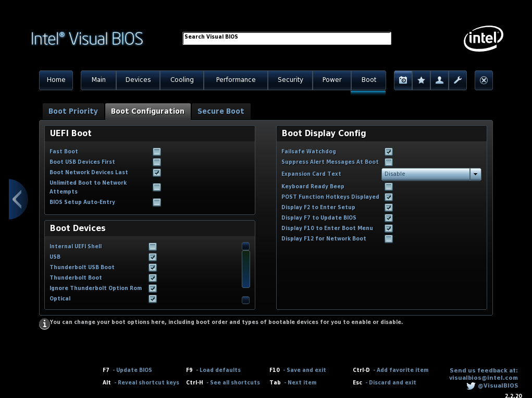
Task: Open the Expansion Card Text dropdown
Action: pyautogui.click(x=431, y=174)
